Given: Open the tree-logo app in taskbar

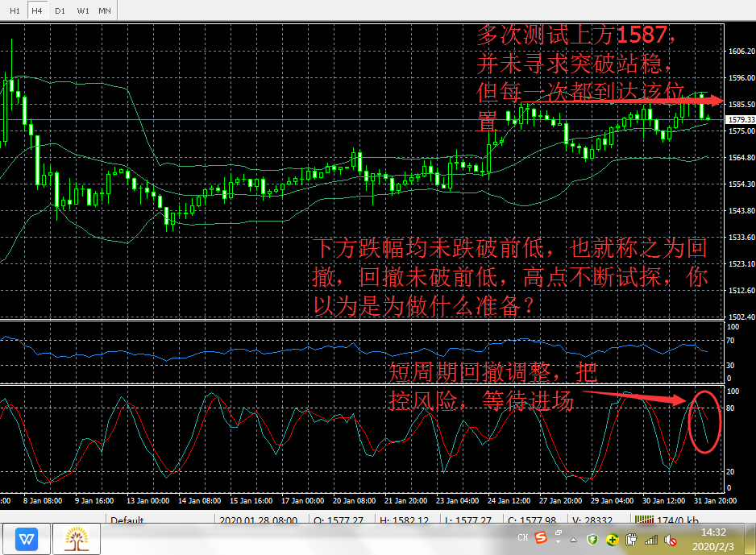Looking at the screenshot, I should tap(77, 539).
